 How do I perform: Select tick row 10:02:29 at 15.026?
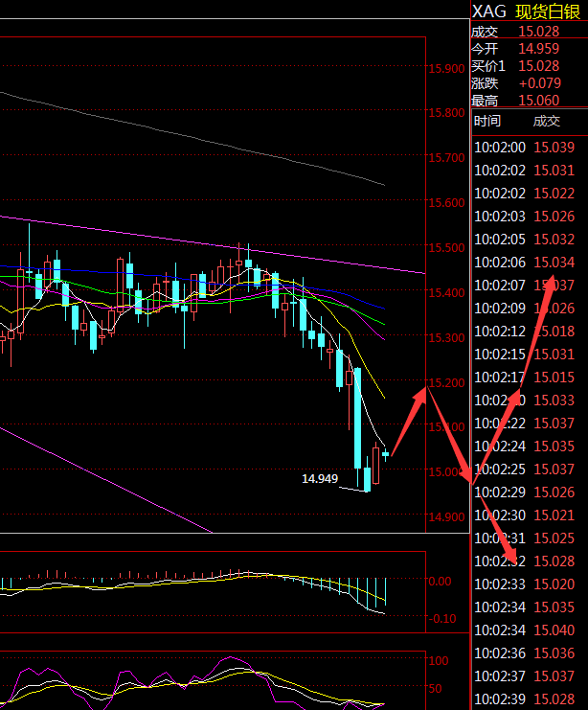(524, 492)
